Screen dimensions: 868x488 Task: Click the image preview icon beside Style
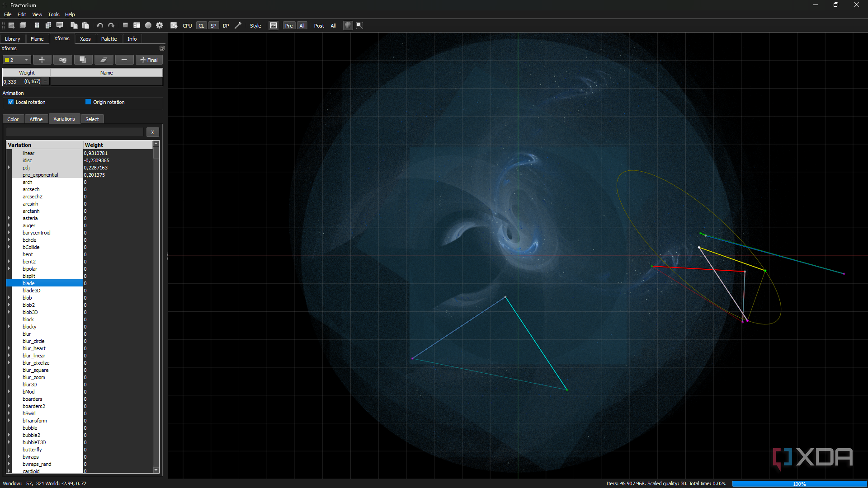click(x=274, y=25)
